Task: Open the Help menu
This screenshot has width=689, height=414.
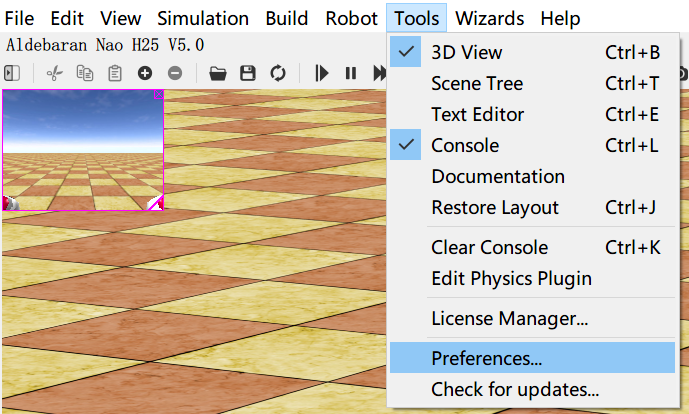Action: coord(560,18)
